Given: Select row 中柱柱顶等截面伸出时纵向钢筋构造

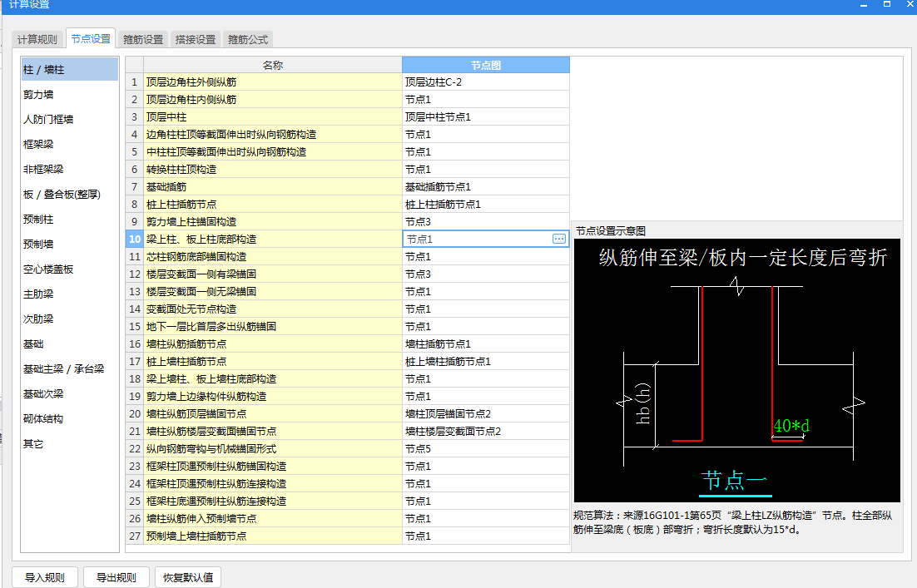Looking at the screenshot, I should click(273, 152).
